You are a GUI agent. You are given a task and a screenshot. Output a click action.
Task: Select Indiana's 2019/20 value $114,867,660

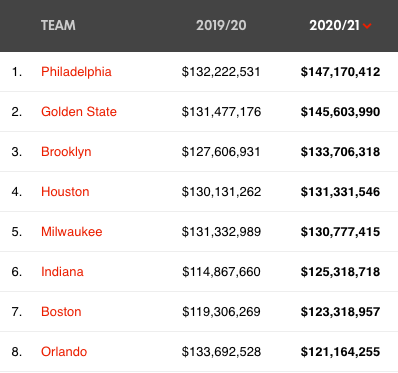[221, 272]
